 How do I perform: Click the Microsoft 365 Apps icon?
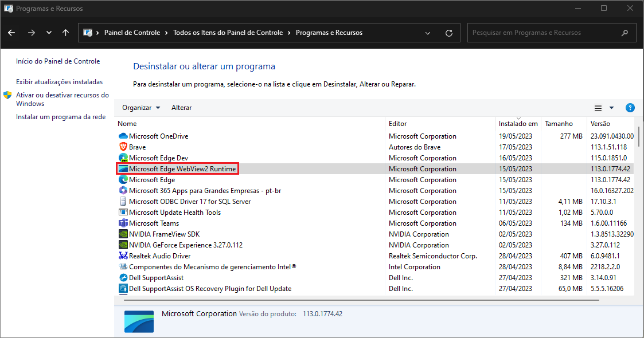point(123,190)
